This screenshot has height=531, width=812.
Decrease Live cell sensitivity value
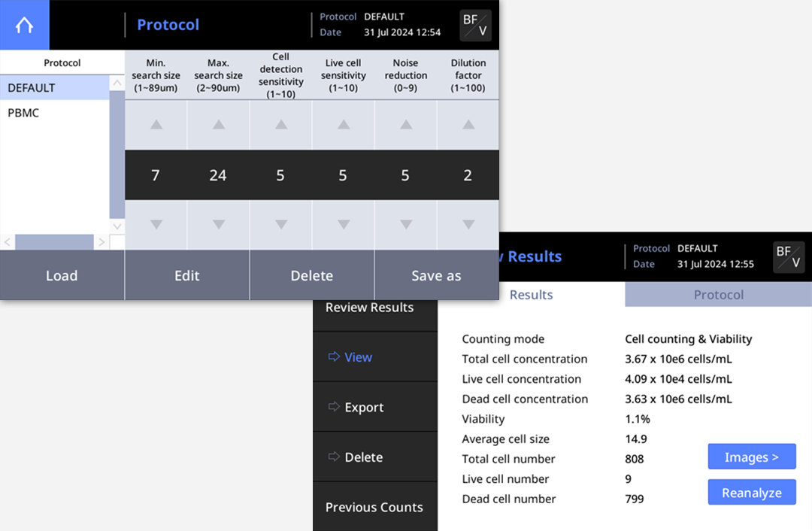tap(344, 224)
